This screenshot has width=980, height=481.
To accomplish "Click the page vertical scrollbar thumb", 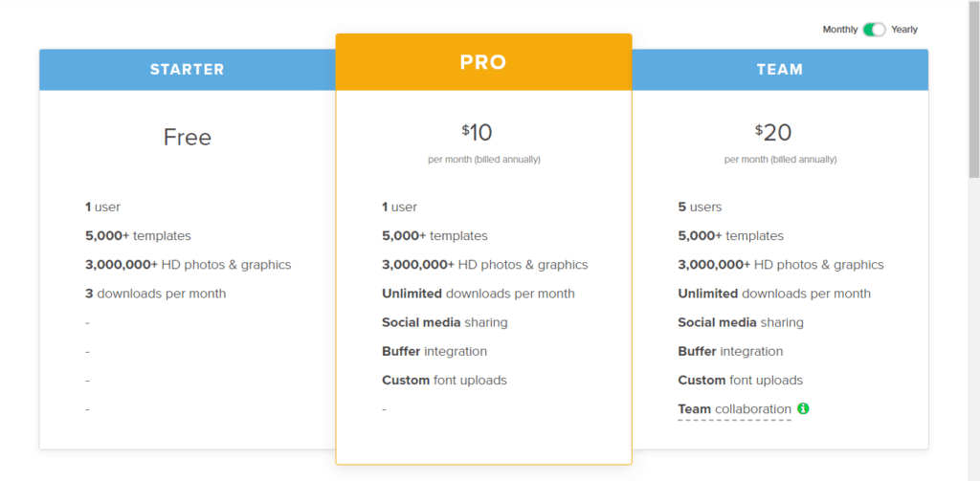I will 973,87.
